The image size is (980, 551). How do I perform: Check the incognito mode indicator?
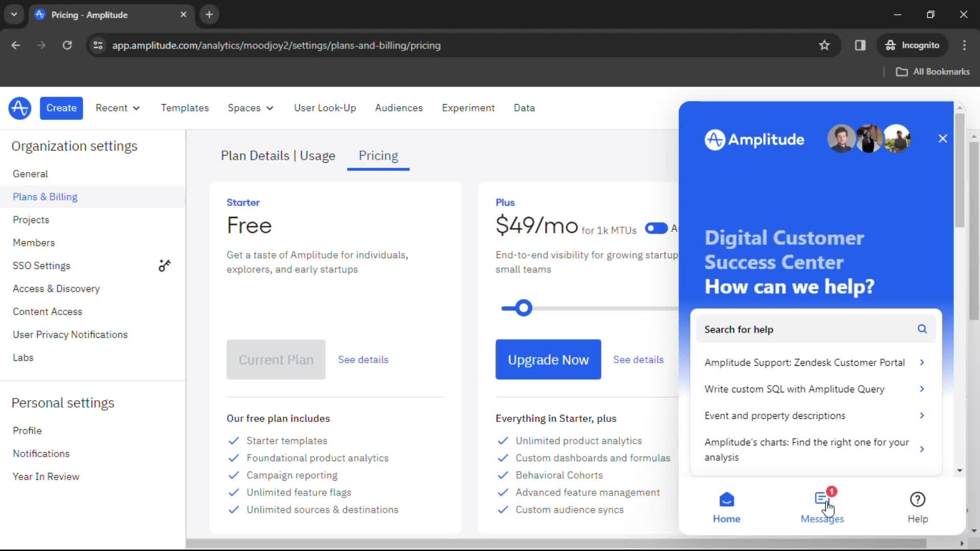click(913, 45)
